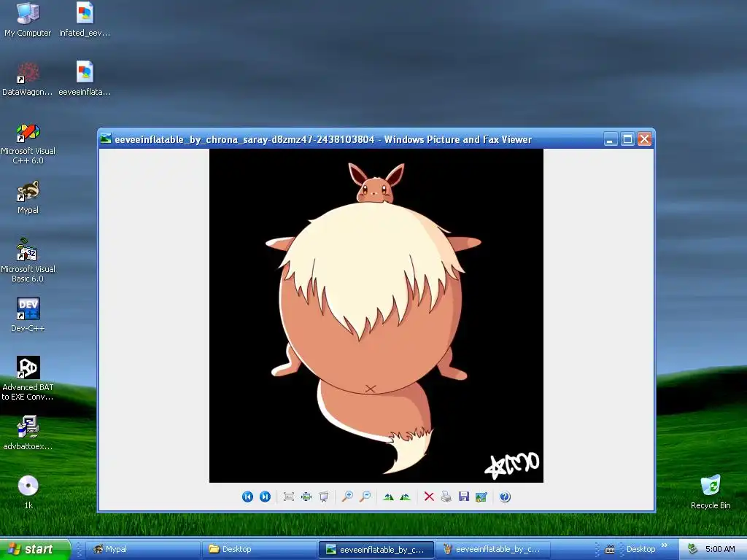
Task: Select the advbattoex... installer icon
Action: [28, 432]
